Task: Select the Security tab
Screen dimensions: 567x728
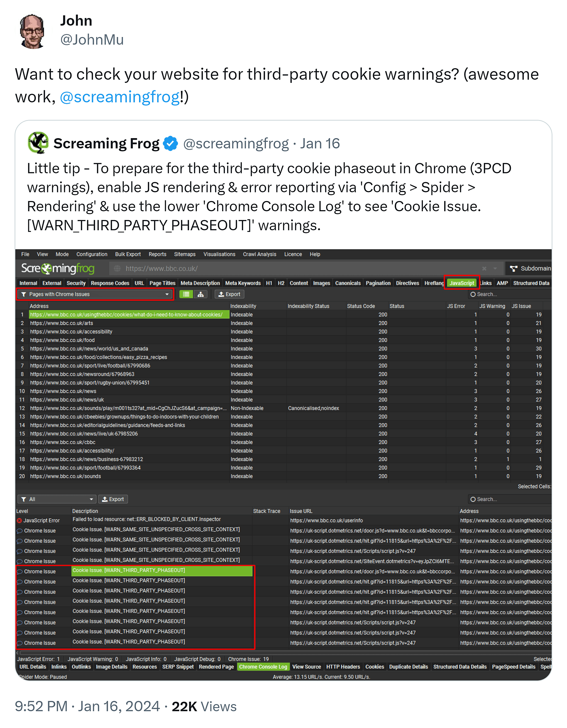Action: 76,283
